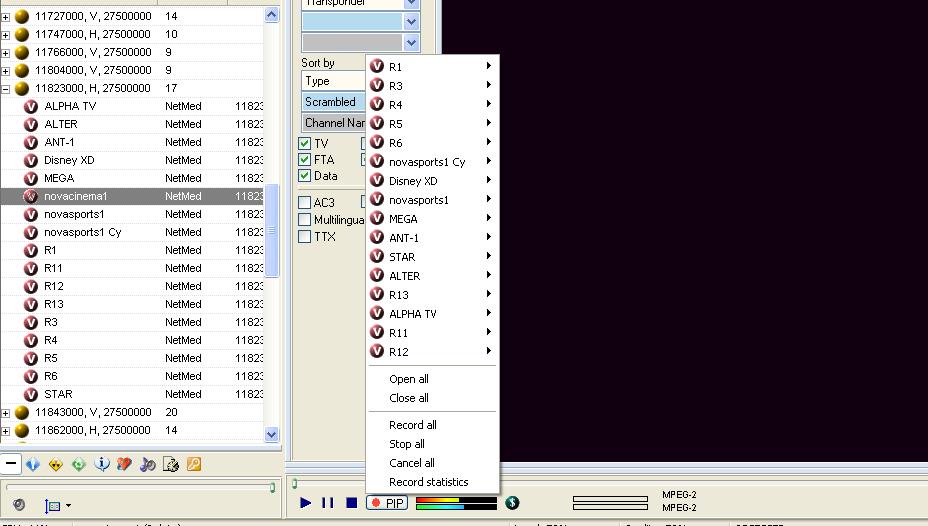
Task: Click the gold ball icon of 11843000 transponder
Action: click(x=22, y=412)
